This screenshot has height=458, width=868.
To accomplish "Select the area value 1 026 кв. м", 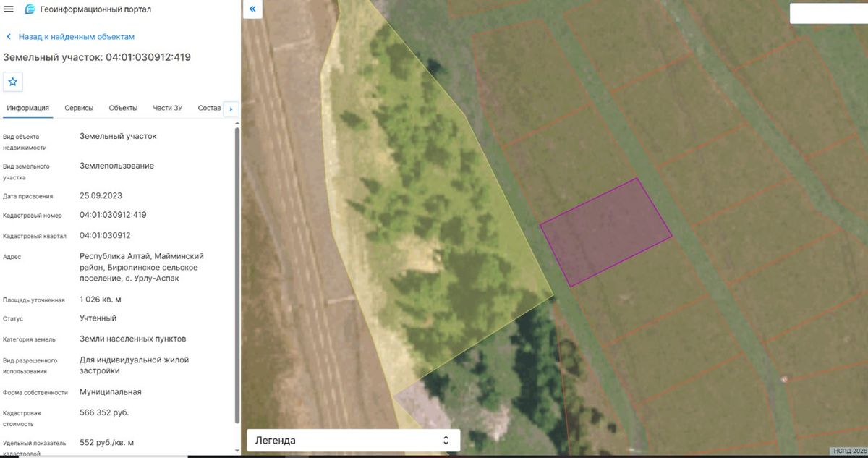I will click(101, 299).
